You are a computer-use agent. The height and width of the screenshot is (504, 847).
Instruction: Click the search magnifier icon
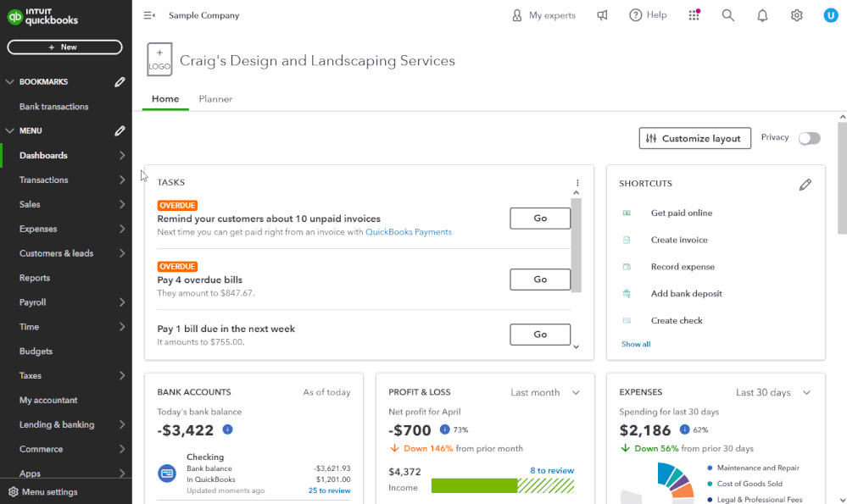click(727, 15)
